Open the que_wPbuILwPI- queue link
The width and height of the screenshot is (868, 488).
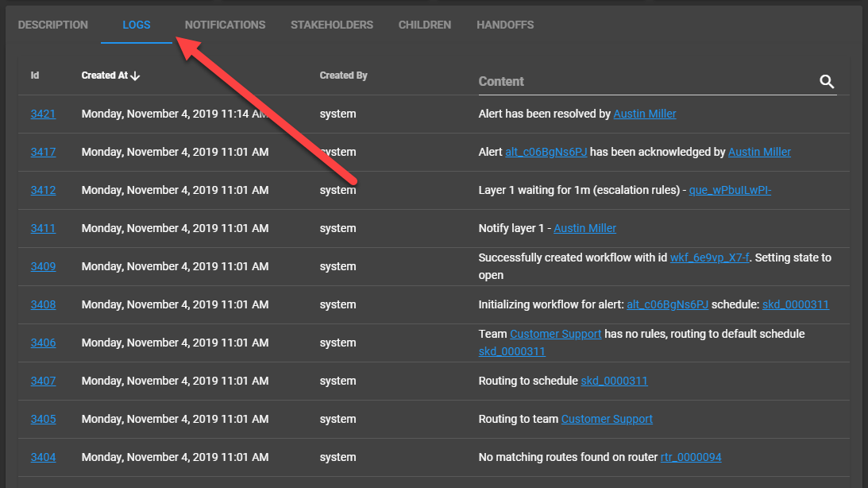coord(730,191)
